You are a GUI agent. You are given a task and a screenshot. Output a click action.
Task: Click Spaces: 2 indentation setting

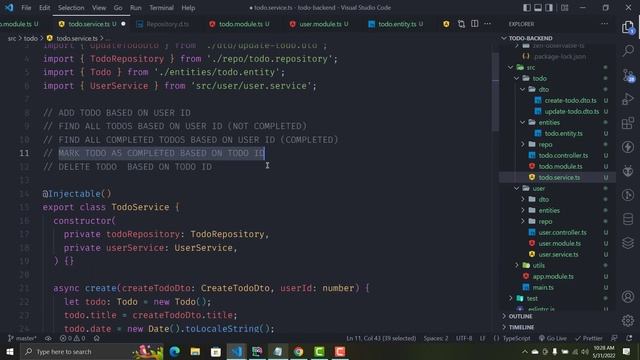pos(436,338)
